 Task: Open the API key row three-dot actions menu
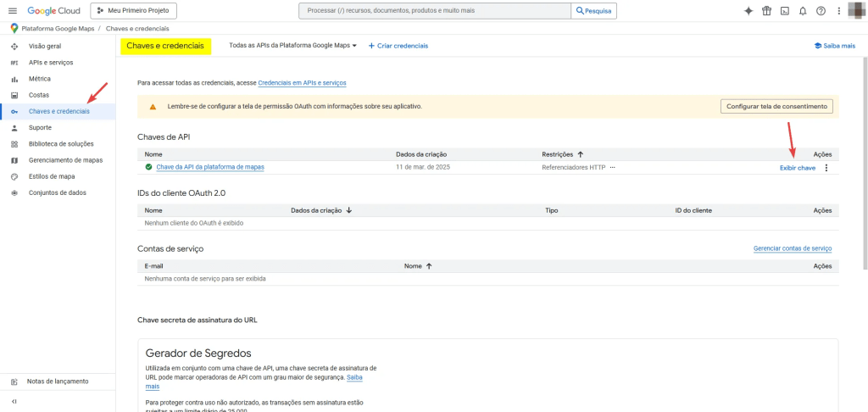coord(826,168)
